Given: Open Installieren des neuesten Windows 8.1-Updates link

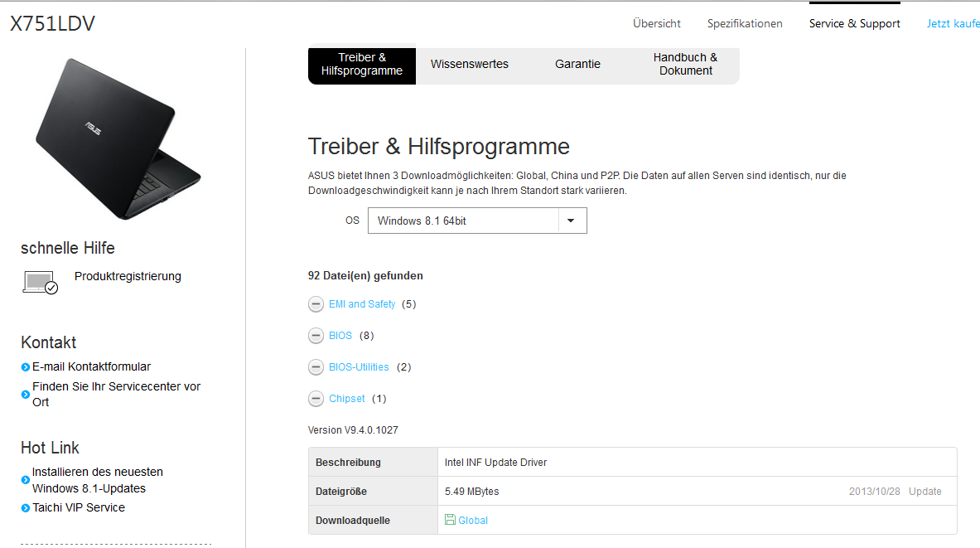Looking at the screenshot, I should tap(98, 480).
